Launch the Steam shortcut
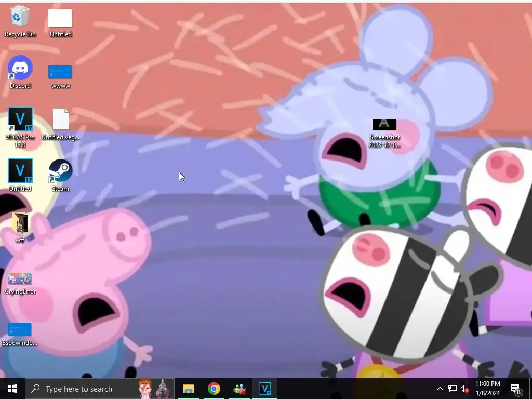 [x=60, y=175]
